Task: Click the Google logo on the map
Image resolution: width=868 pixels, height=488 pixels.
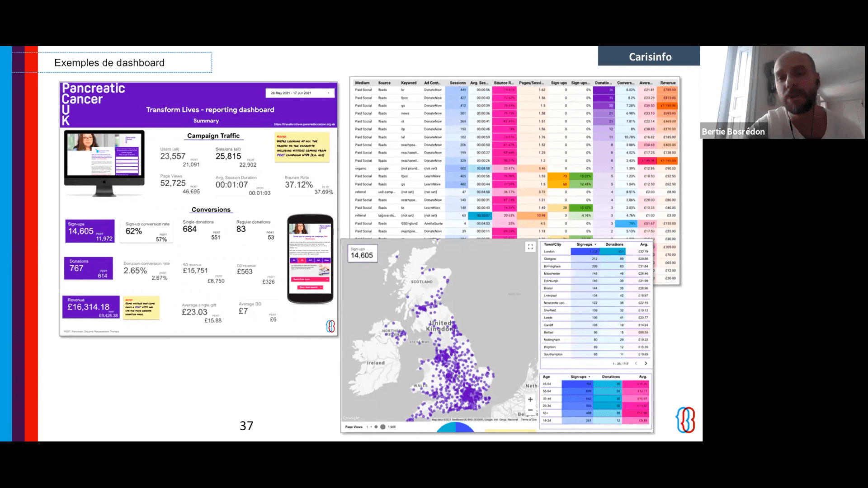Action: click(351, 418)
